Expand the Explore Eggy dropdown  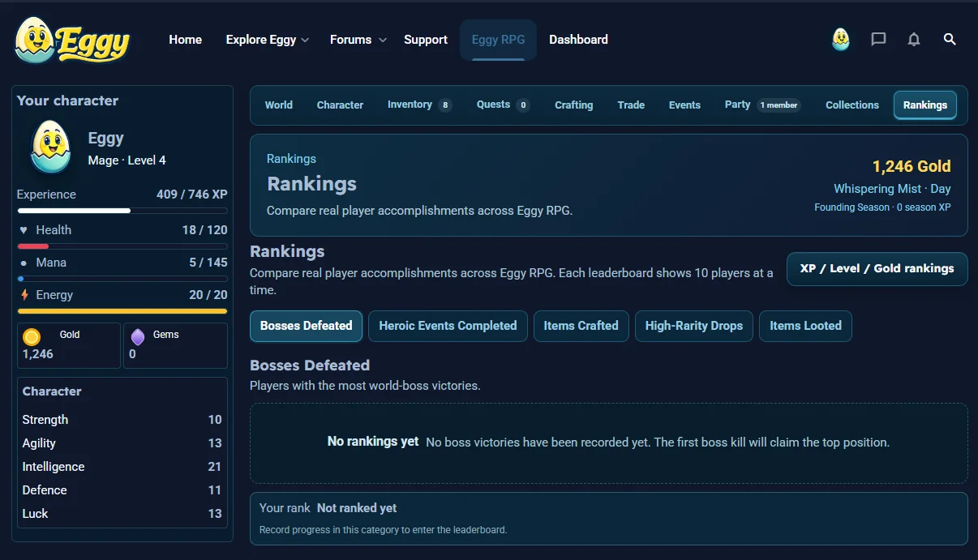268,40
